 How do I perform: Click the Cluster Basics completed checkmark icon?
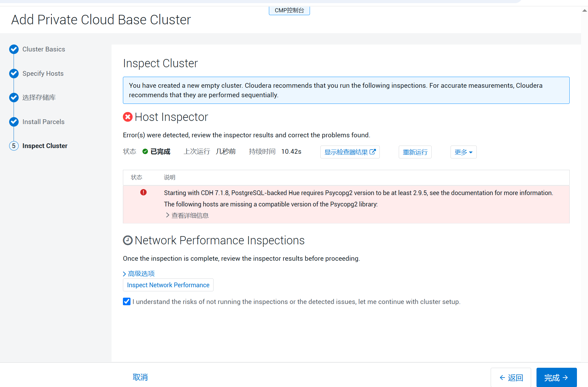click(x=14, y=49)
